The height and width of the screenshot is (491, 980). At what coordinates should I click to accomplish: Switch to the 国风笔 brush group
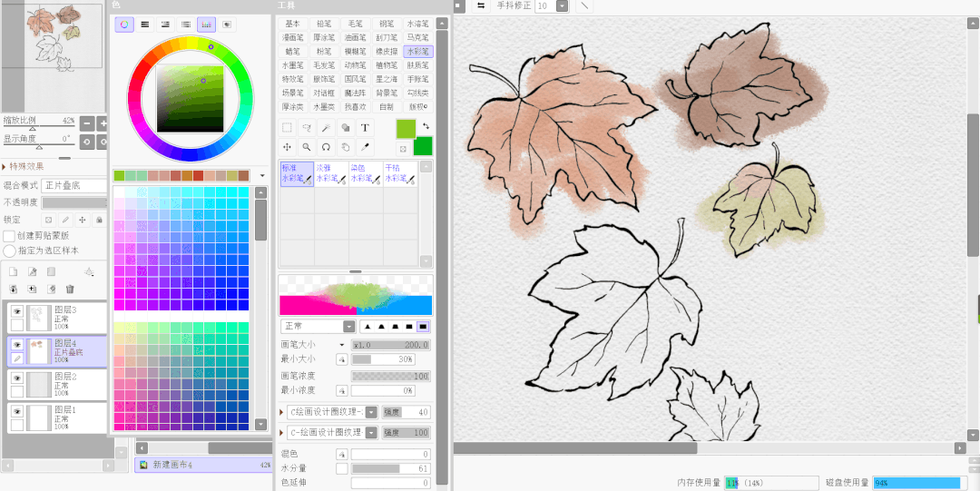(x=355, y=79)
